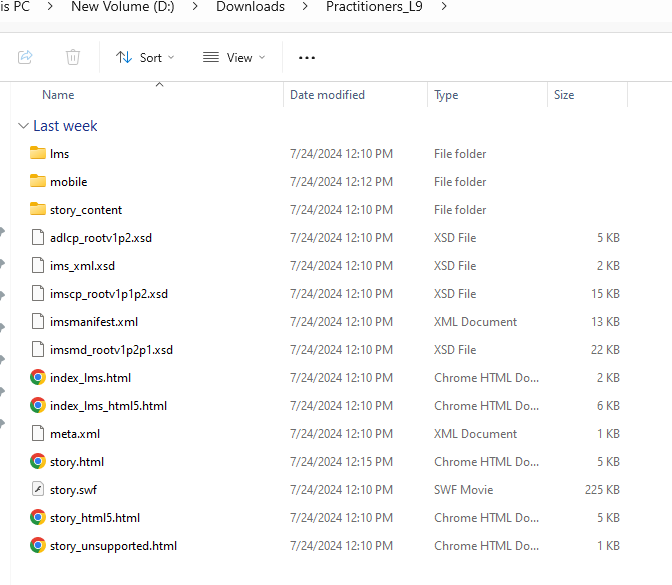The width and height of the screenshot is (672, 585).
Task: Sort files by Name column header
Action: click(58, 95)
